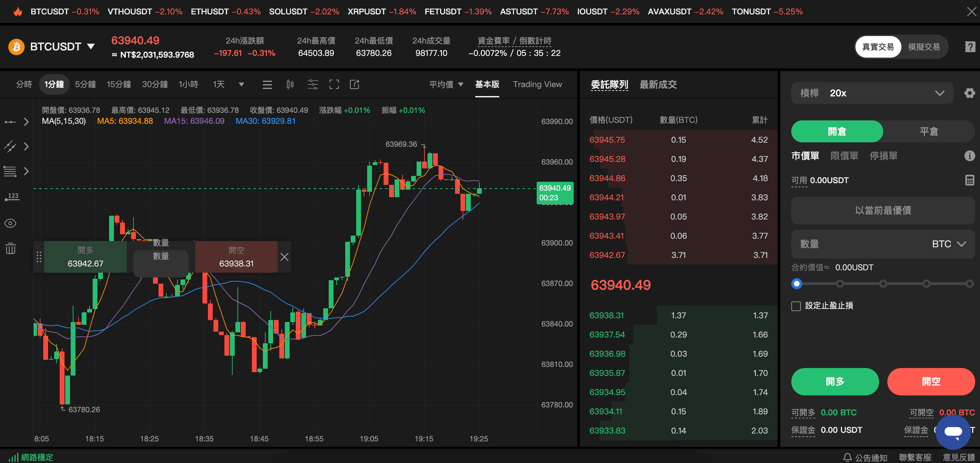Open the help question mark icon
The width and height of the screenshot is (980, 463).
click(970, 47)
